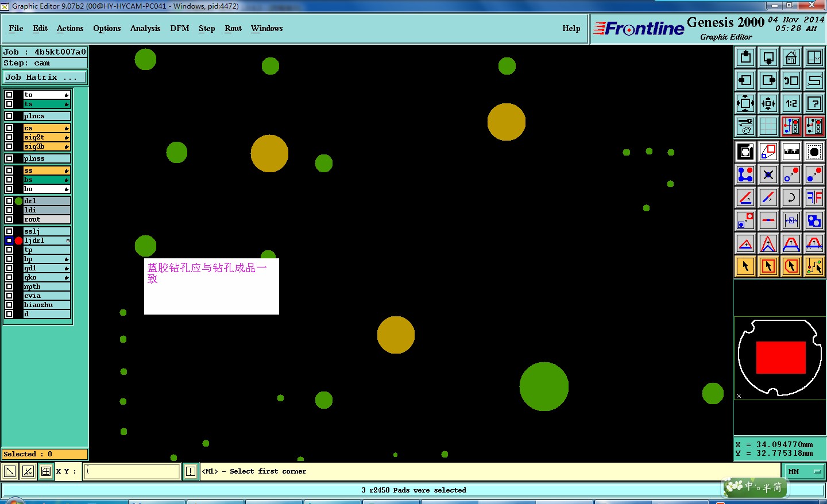The height and width of the screenshot is (504, 827).
Task: Toggle display checkbox for layer to
Action: click(9, 95)
